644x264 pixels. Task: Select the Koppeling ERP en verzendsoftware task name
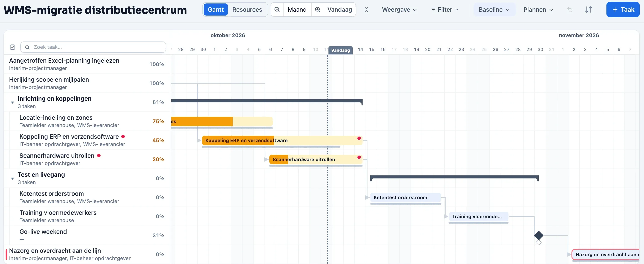69,137
